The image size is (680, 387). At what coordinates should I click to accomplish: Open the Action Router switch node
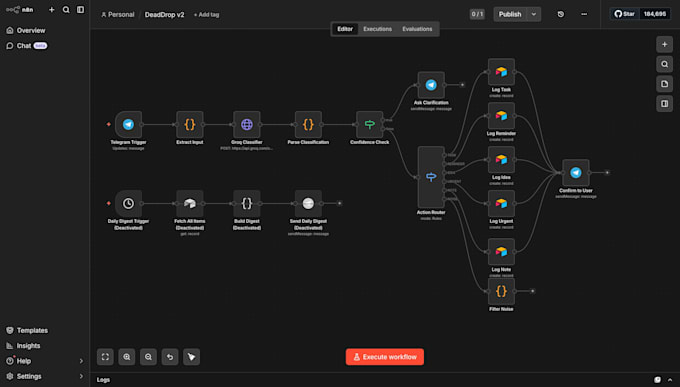431,177
